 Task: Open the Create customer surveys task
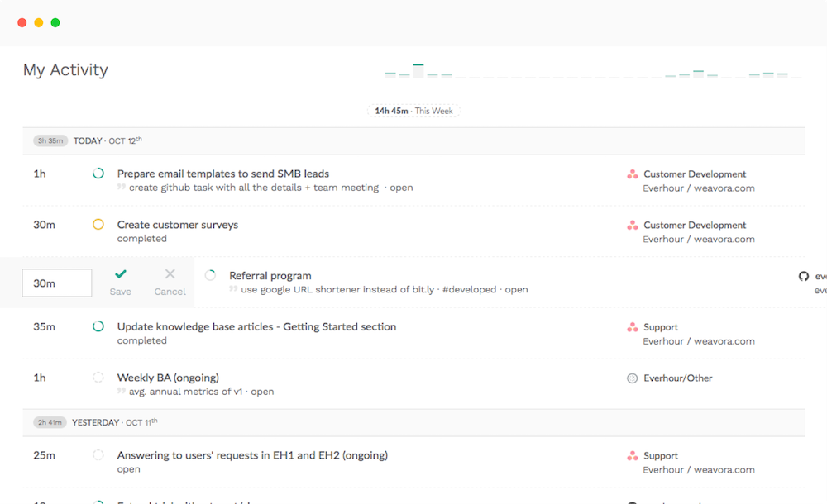(178, 225)
